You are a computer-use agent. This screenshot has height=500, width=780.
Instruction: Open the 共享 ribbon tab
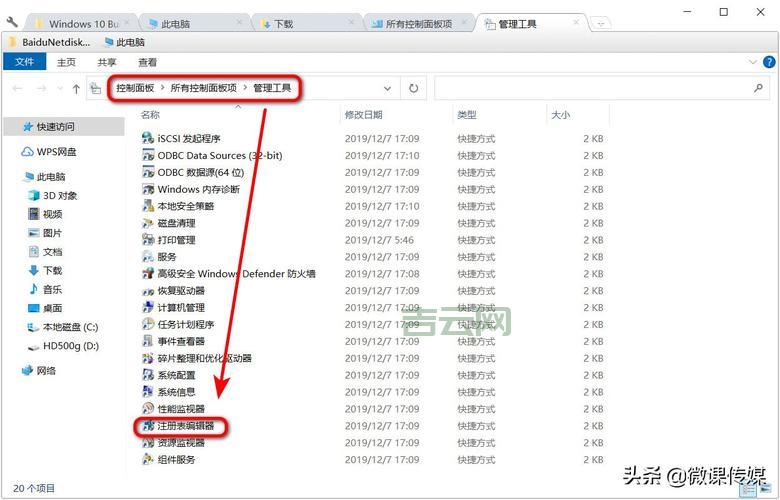pos(107,62)
